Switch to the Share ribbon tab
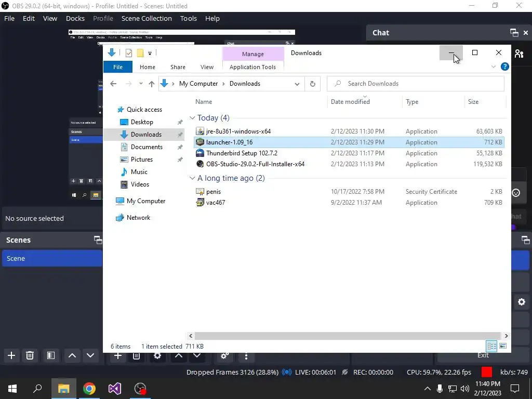The image size is (532, 399). pos(178,67)
